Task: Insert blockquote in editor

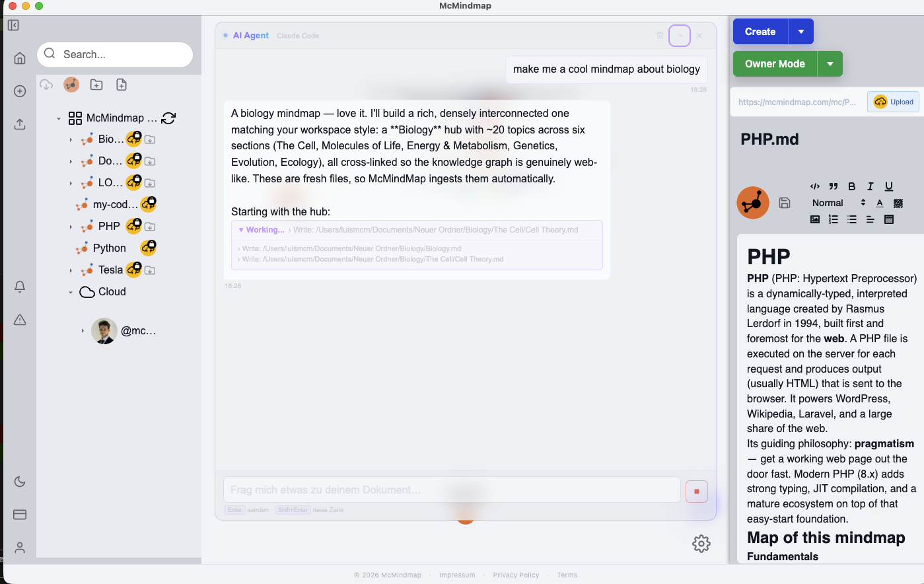Action: pos(834,186)
